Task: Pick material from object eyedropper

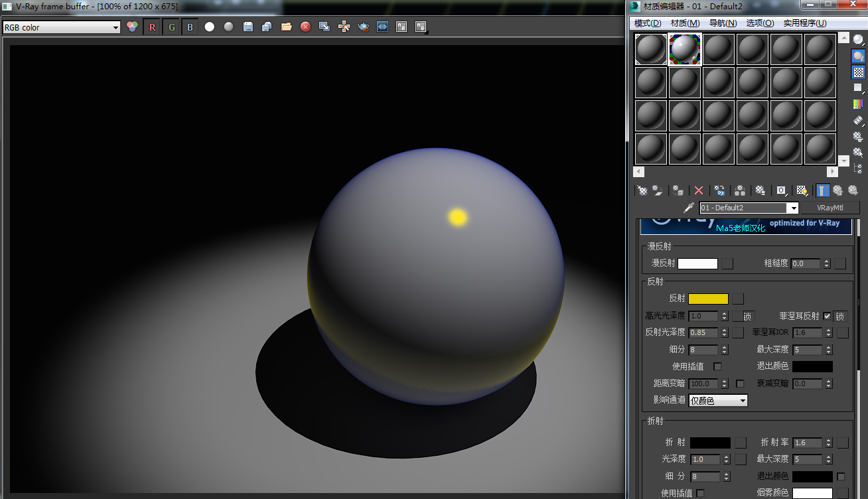Action: tap(689, 208)
